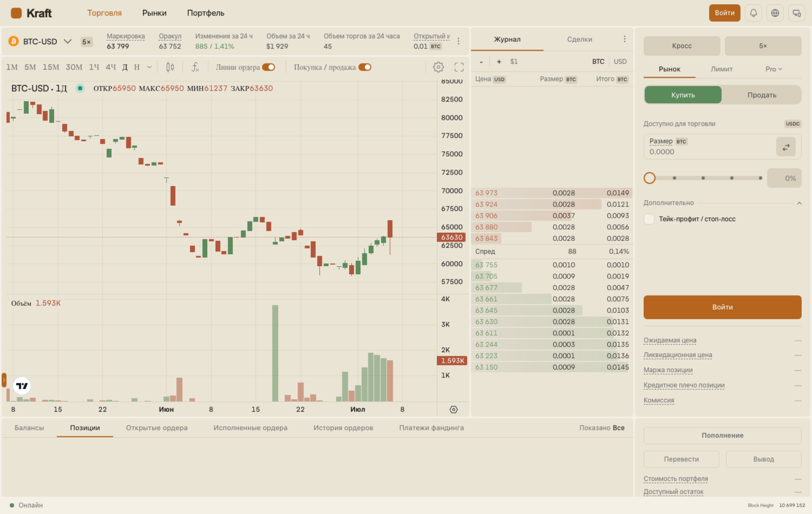This screenshot has height=514, width=812.
Task: Open more timeframes dropdown
Action: [x=149, y=67]
